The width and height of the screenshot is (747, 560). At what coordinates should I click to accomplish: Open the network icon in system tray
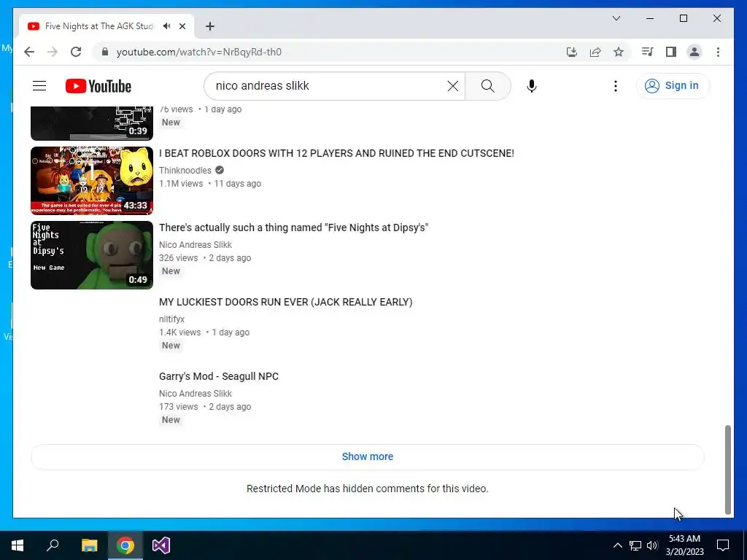(x=635, y=545)
